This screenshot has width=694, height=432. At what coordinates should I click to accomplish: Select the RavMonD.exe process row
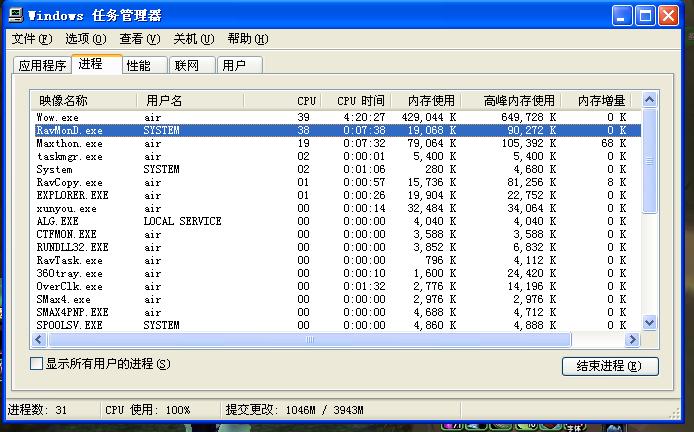pyautogui.click(x=336, y=130)
